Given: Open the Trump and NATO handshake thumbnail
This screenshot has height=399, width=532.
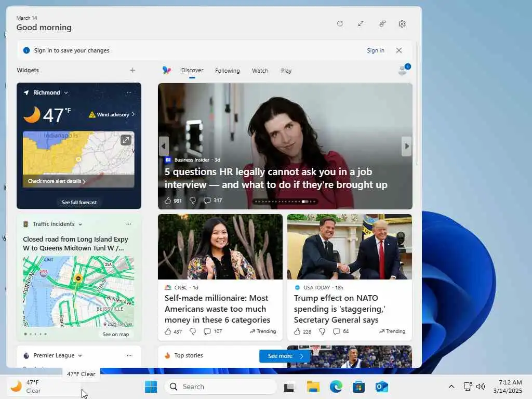Looking at the screenshot, I should (x=350, y=247).
